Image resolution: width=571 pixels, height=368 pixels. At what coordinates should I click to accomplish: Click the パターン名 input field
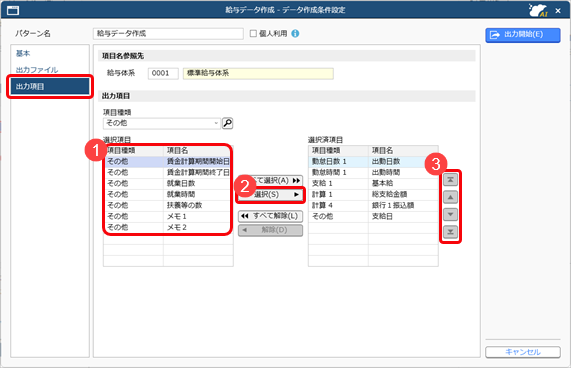click(168, 33)
